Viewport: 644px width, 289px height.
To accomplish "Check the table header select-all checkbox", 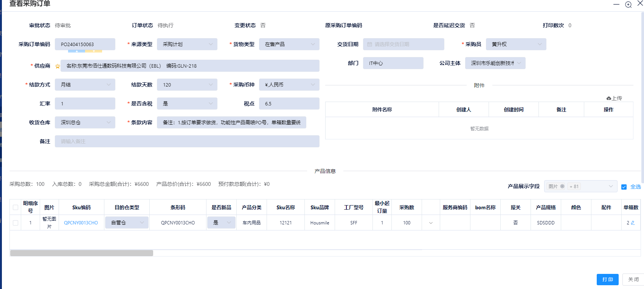I will pyautogui.click(x=16, y=207).
